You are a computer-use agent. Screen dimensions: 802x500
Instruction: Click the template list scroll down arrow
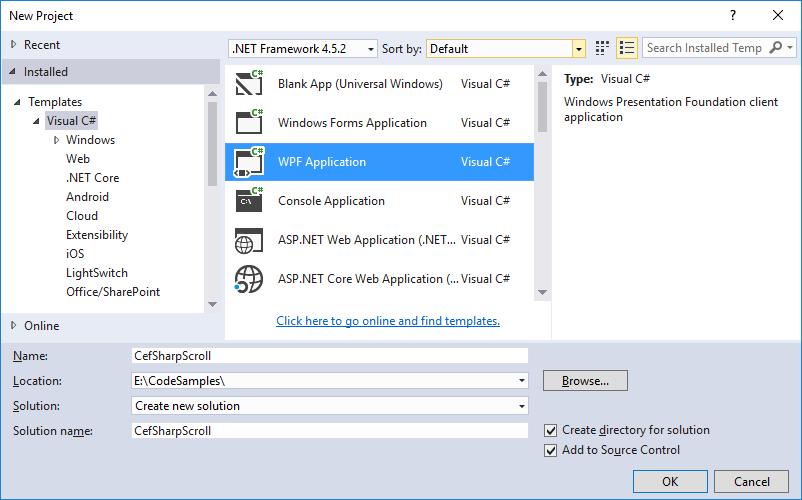pyautogui.click(x=543, y=292)
